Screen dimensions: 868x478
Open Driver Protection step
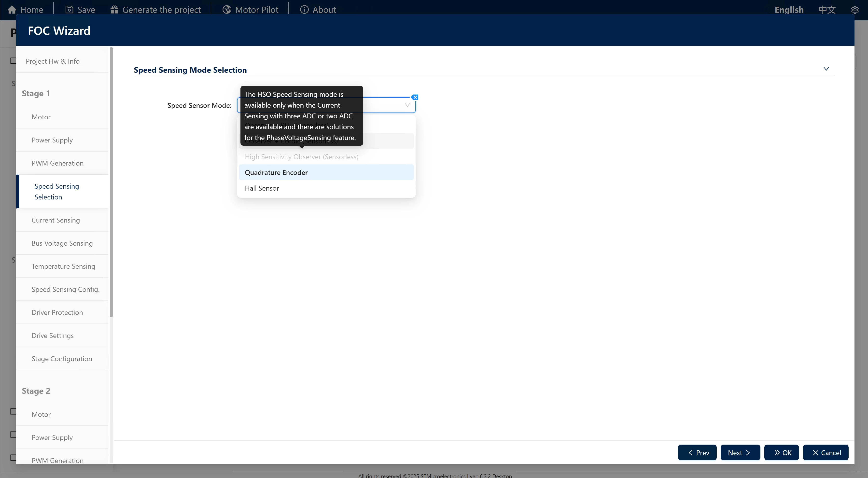[x=62, y=312]
